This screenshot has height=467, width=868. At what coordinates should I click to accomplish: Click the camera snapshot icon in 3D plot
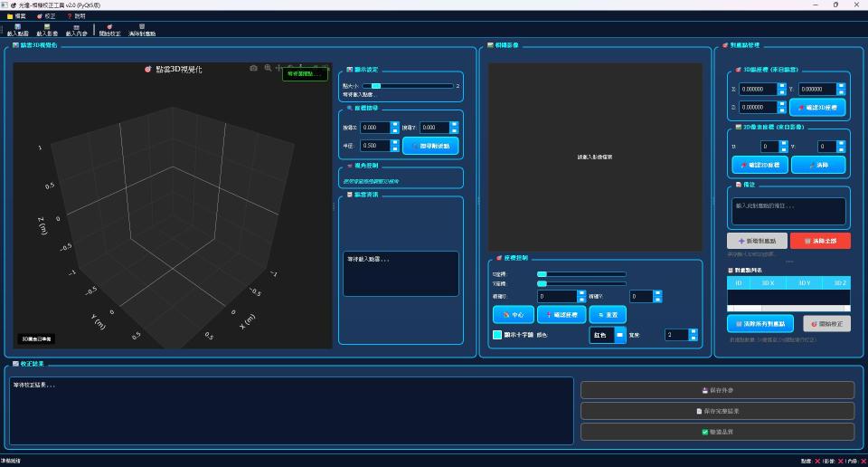coord(254,68)
